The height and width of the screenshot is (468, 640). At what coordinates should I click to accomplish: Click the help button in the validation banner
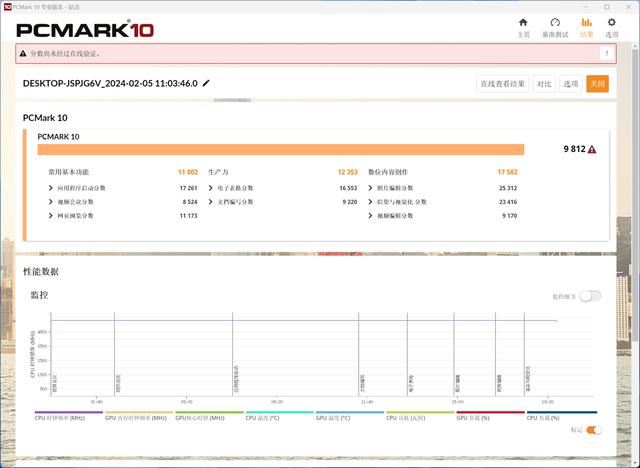click(x=607, y=53)
